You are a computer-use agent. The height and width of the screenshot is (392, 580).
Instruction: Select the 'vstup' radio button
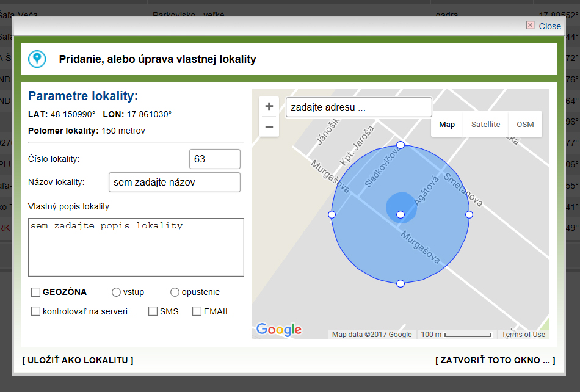coord(116,292)
